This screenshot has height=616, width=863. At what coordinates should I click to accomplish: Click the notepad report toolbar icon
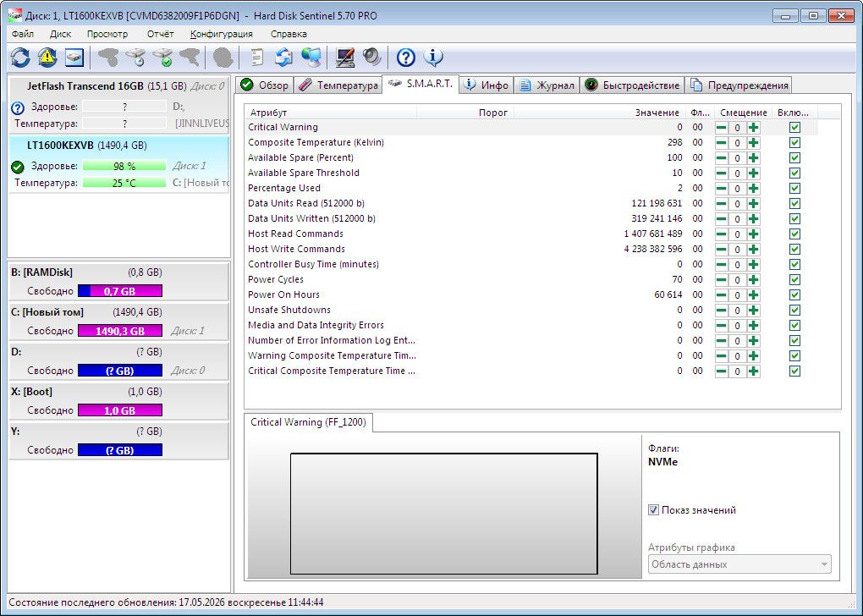pos(256,58)
